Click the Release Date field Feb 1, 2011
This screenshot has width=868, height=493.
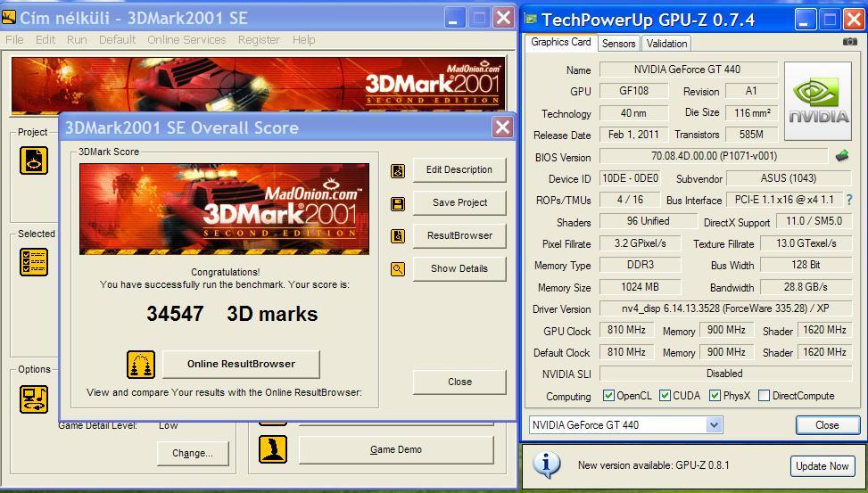(x=634, y=135)
